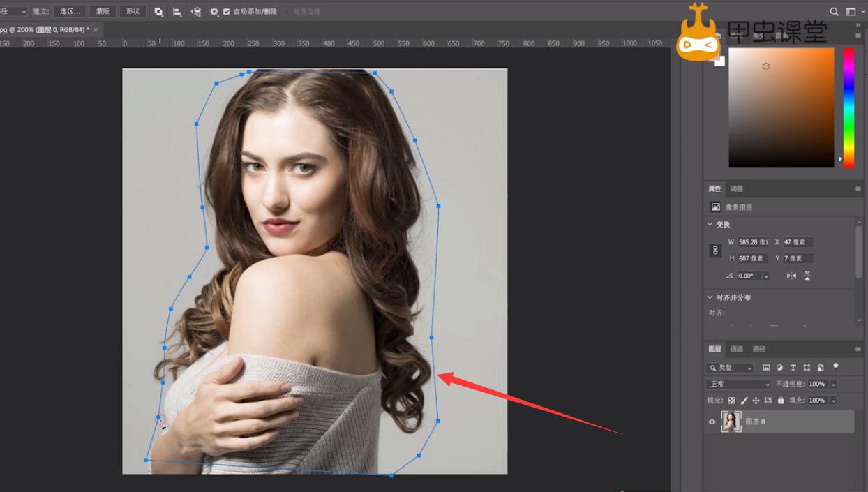Image resolution: width=868 pixels, height=492 pixels.
Task: Click the lock all (padlock) icon
Action: pos(781,401)
